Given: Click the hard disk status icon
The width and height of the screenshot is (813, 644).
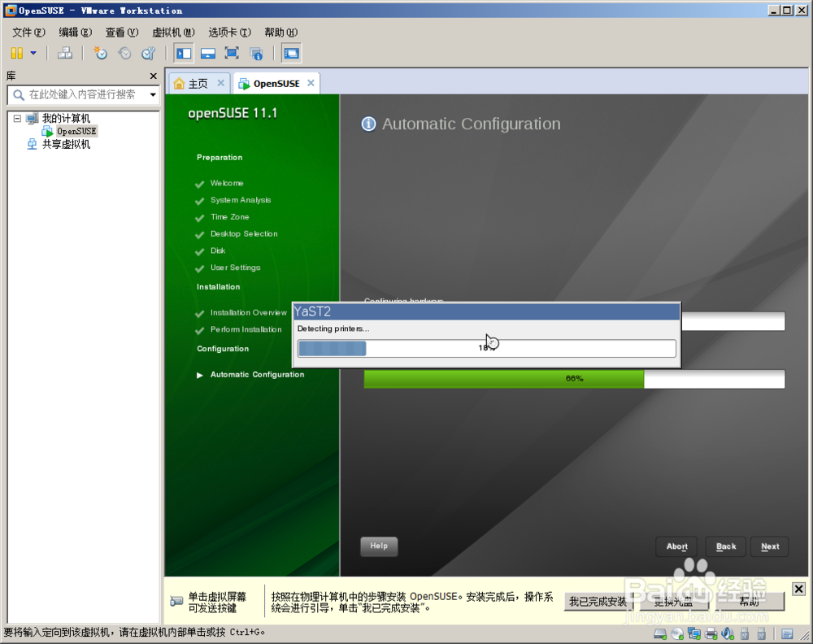Looking at the screenshot, I should click(x=660, y=633).
